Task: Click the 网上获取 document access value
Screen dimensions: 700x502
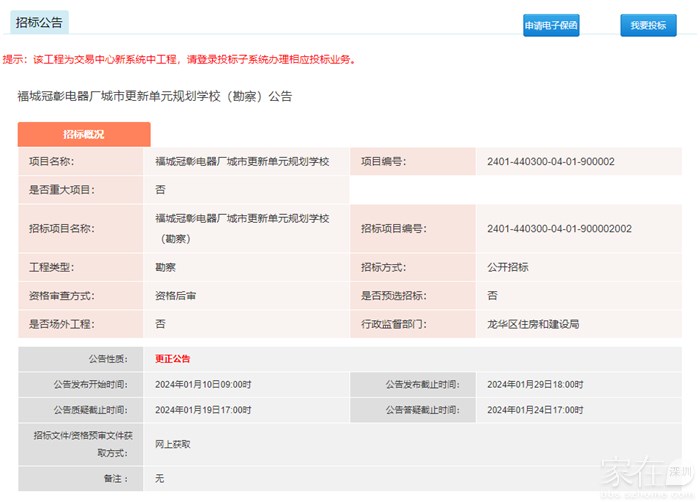Action: pyautogui.click(x=172, y=444)
